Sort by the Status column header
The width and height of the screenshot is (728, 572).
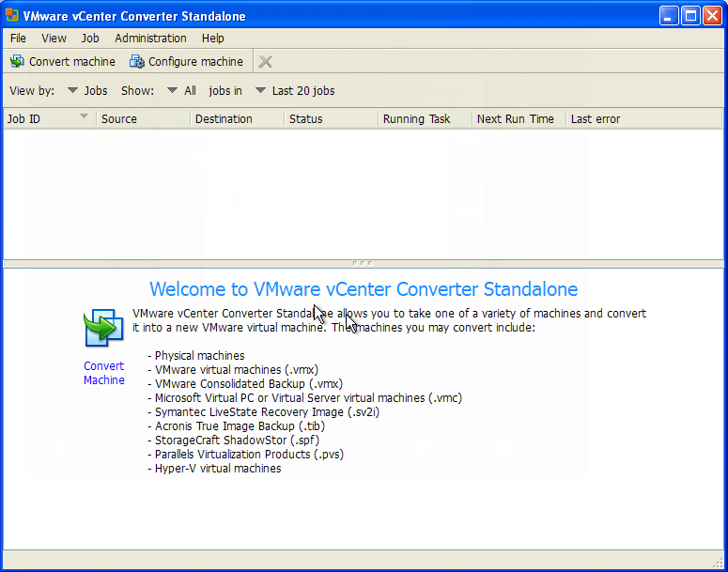coord(331,119)
